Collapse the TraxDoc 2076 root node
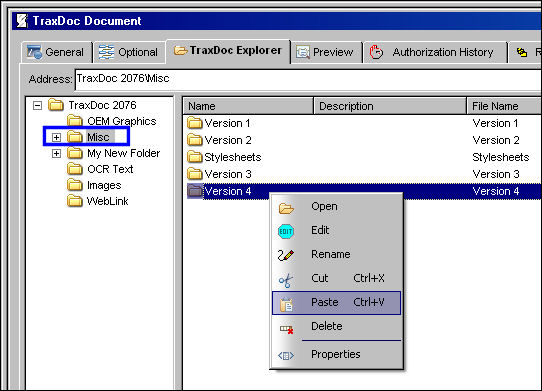 pyautogui.click(x=37, y=105)
